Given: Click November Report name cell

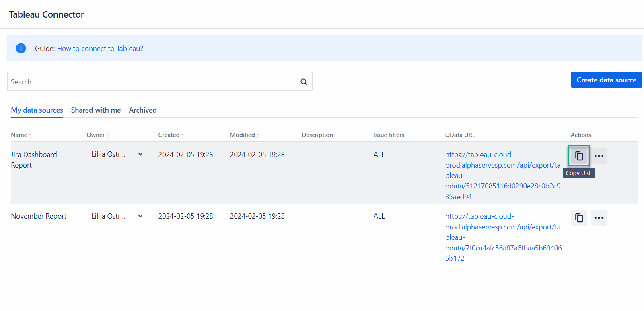Looking at the screenshot, I should (x=39, y=216).
